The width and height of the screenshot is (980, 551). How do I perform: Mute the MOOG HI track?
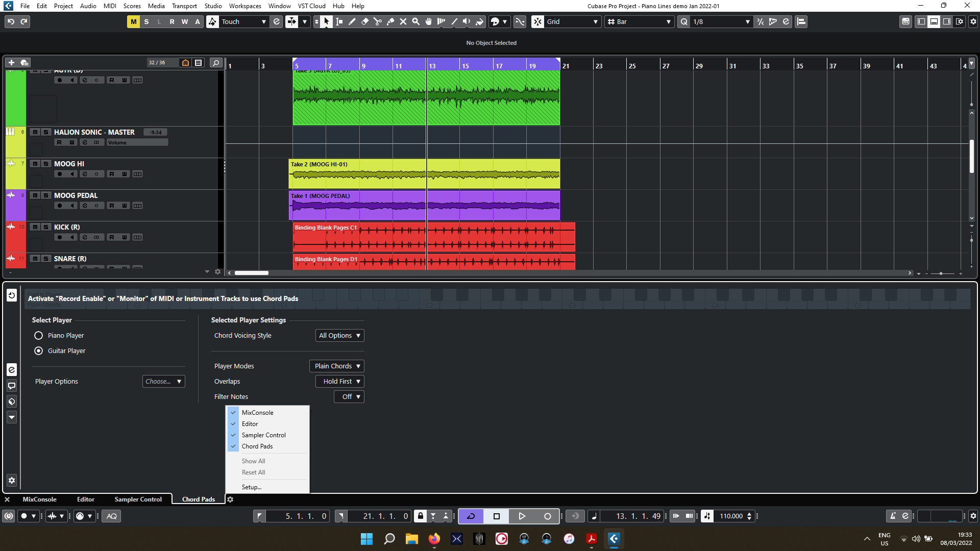pos(35,164)
